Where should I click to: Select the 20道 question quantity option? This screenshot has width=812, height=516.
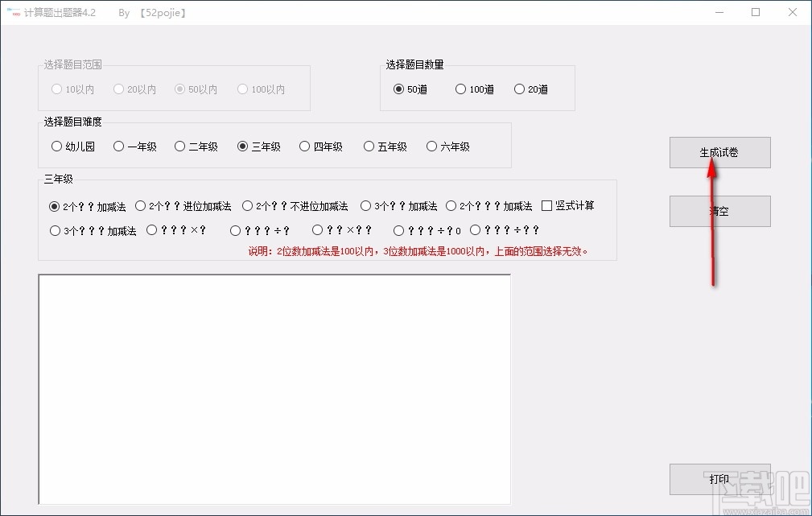tap(519, 89)
